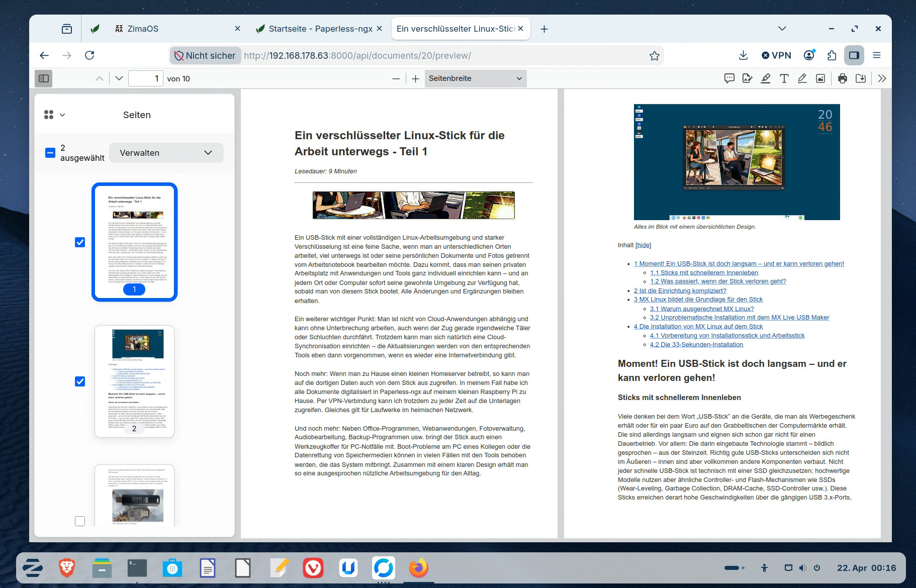Open the Verwalten dropdown

point(166,153)
